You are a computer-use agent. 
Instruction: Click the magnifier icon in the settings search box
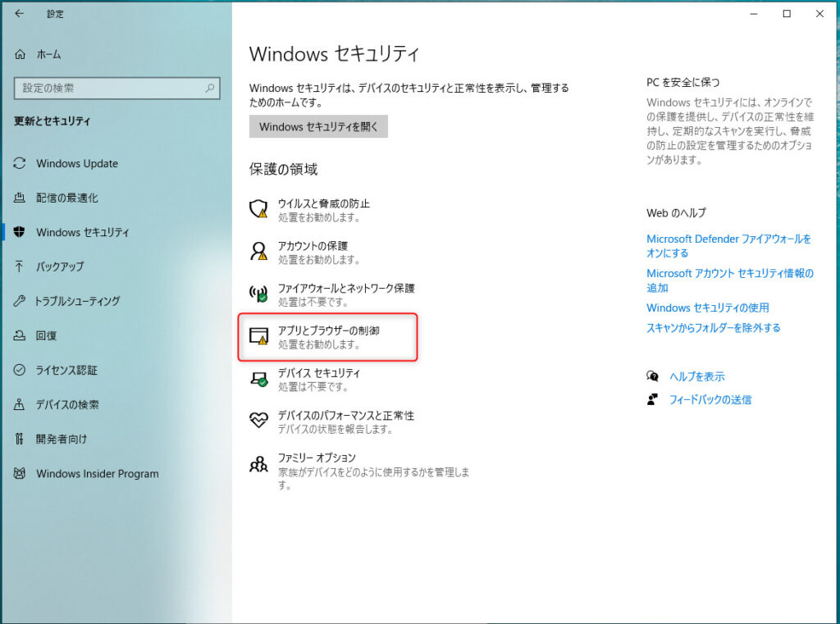pos(210,88)
